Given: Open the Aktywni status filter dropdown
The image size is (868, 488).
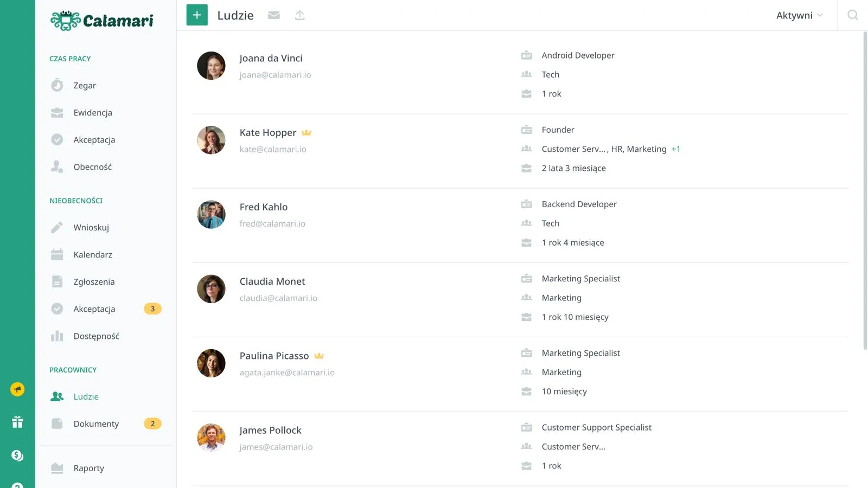Looking at the screenshot, I should point(799,15).
